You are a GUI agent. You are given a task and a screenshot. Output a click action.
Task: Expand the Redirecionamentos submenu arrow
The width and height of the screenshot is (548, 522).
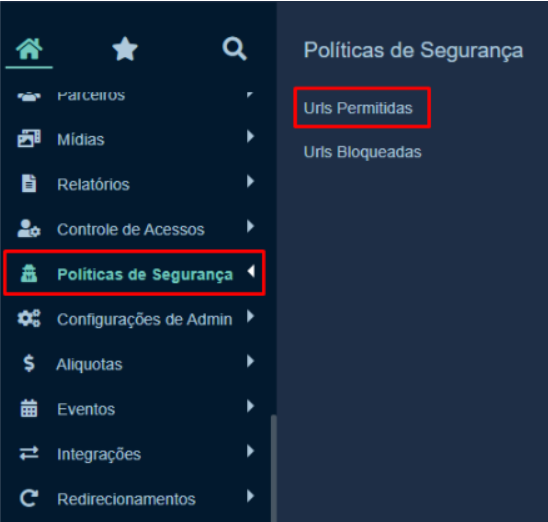[250, 496]
